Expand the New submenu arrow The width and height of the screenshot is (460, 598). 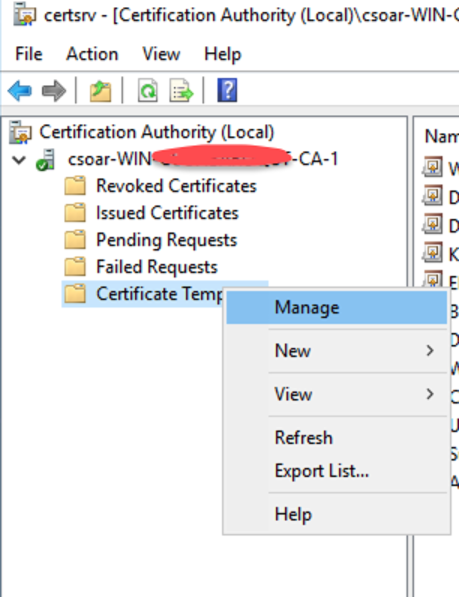tap(430, 350)
